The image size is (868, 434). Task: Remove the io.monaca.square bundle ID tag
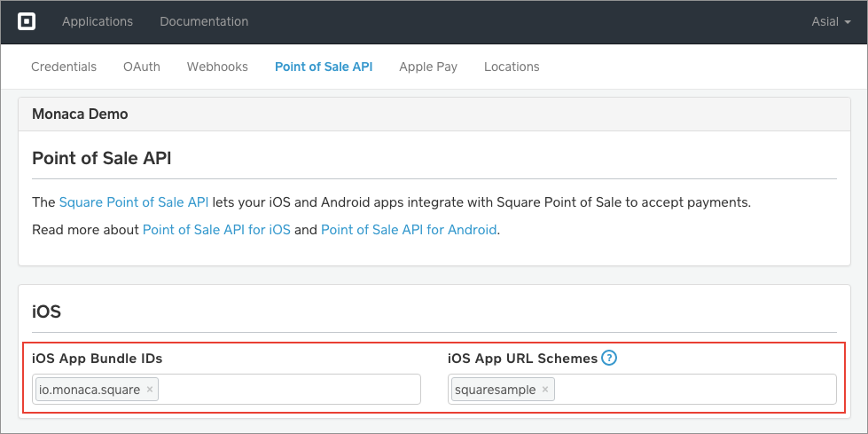pyautogui.click(x=150, y=390)
